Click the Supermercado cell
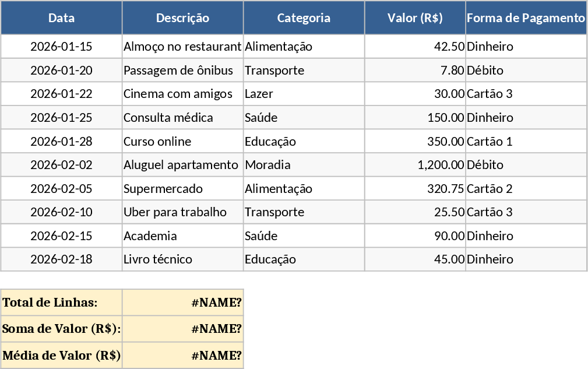 182,189
